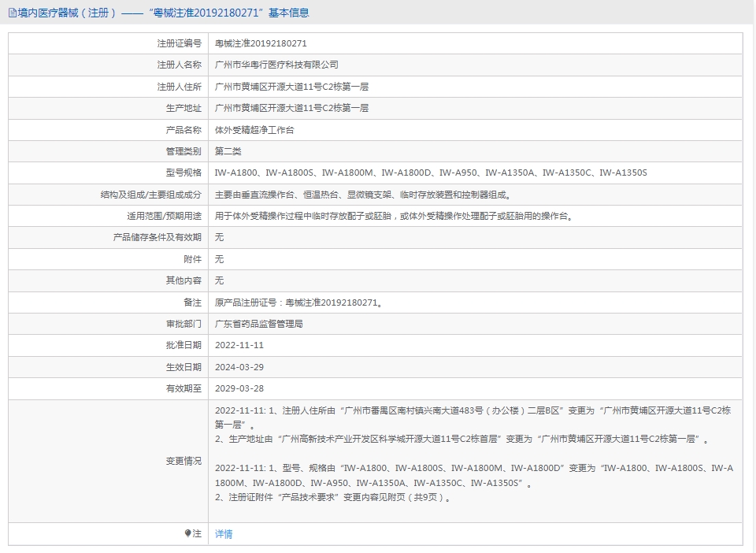The image size is (756, 553).
Task: Click the document icon beside the page title
Action: coord(11,13)
